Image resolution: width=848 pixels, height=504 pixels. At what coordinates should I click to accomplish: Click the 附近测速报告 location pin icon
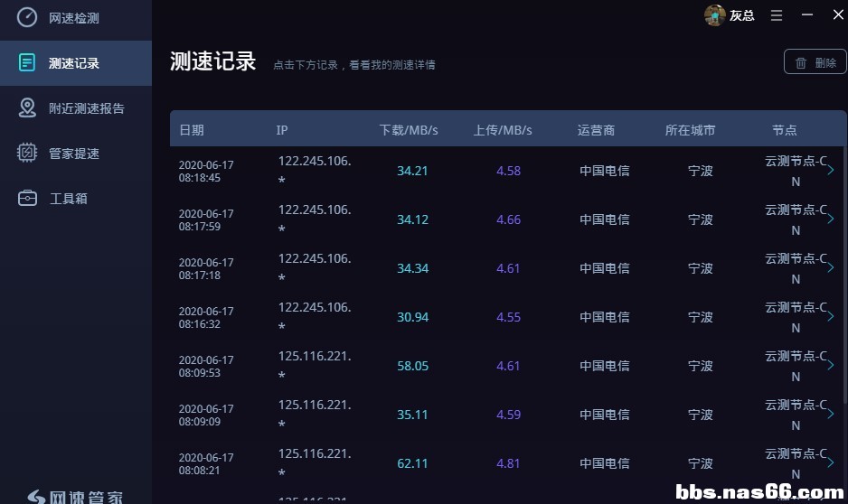point(27,107)
